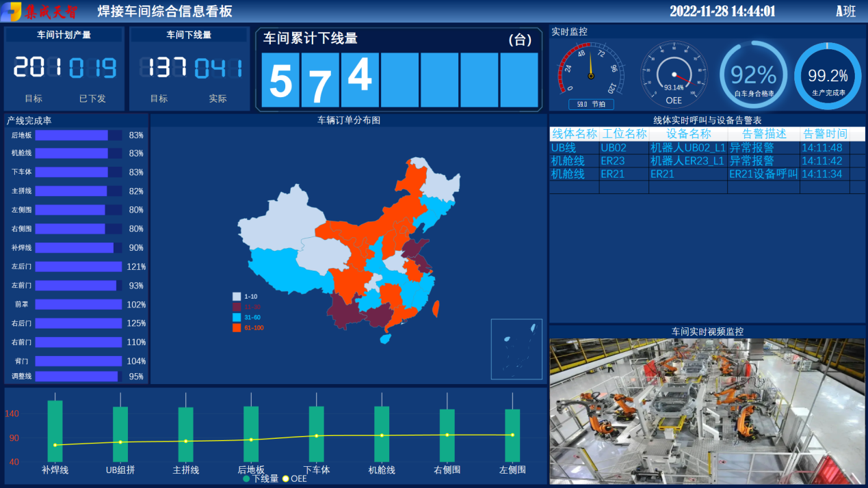Click the 99.2% 生产完成率 ring
The height and width of the screenshot is (488, 868).
click(x=828, y=76)
